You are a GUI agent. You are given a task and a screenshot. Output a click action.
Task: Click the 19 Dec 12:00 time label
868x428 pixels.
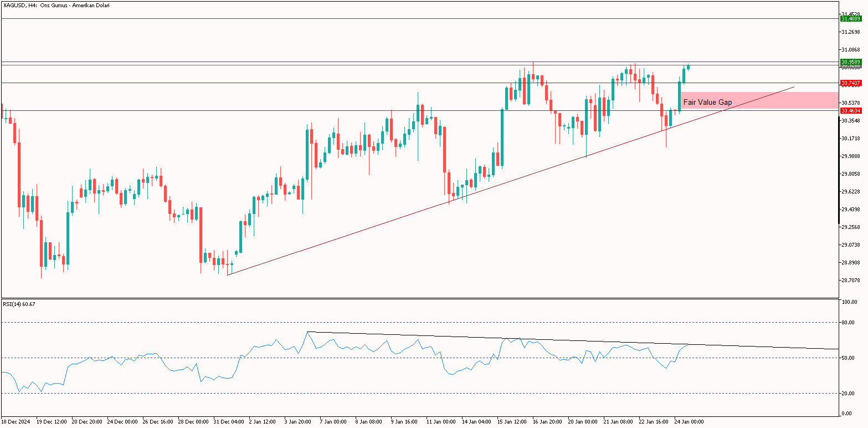coord(52,421)
